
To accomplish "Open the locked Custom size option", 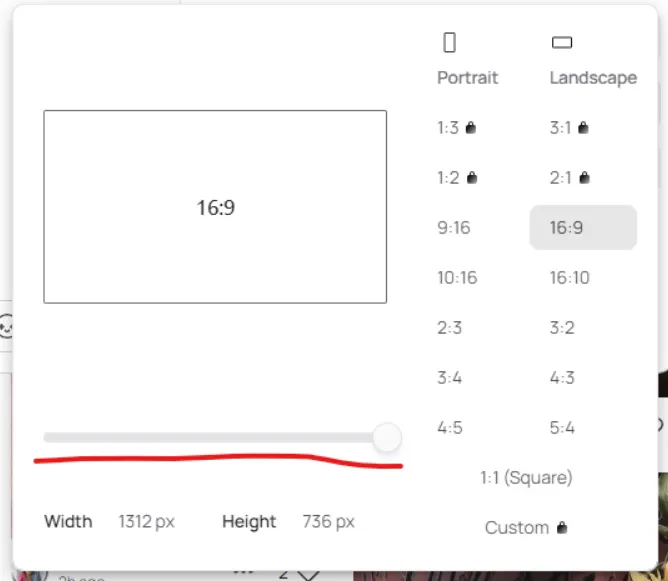I will [526, 527].
